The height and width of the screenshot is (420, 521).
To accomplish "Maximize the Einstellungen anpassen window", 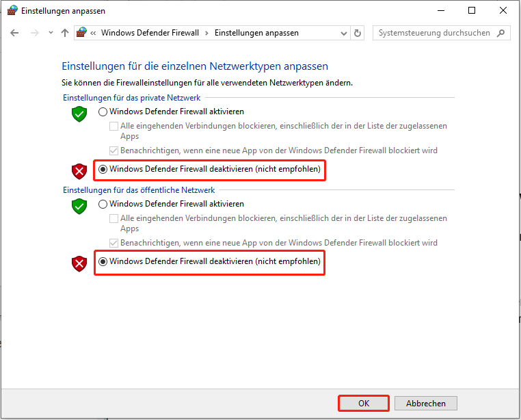I will pyautogui.click(x=472, y=11).
